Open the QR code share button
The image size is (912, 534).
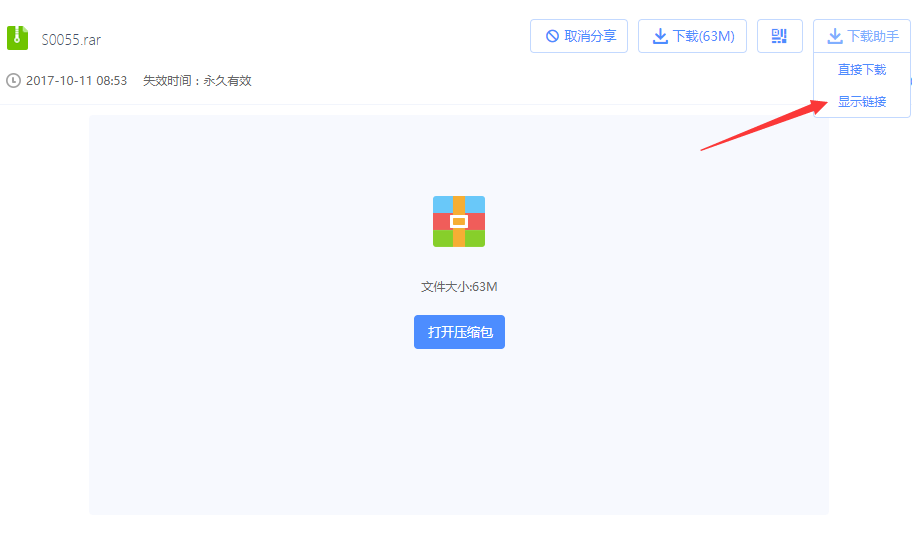779,36
